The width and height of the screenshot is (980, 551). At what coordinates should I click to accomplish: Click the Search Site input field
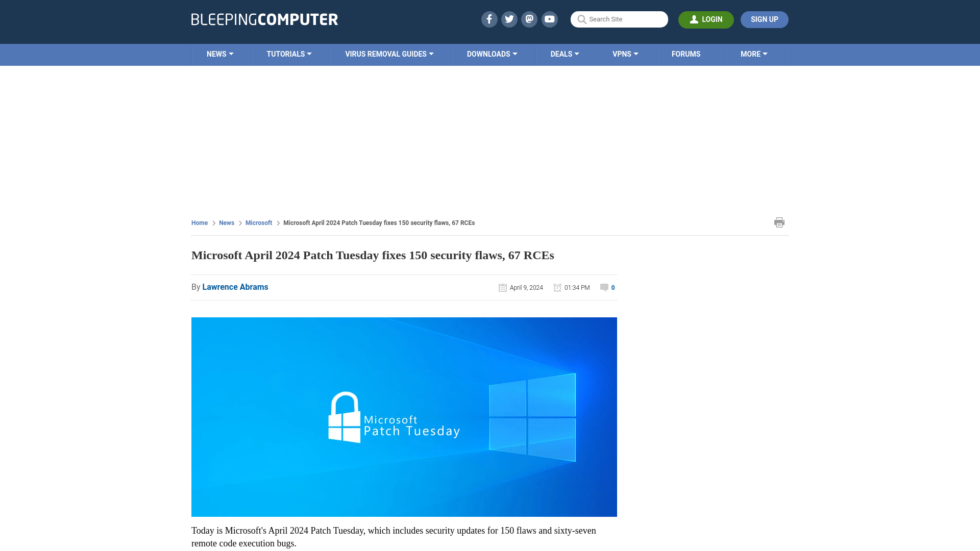619,19
